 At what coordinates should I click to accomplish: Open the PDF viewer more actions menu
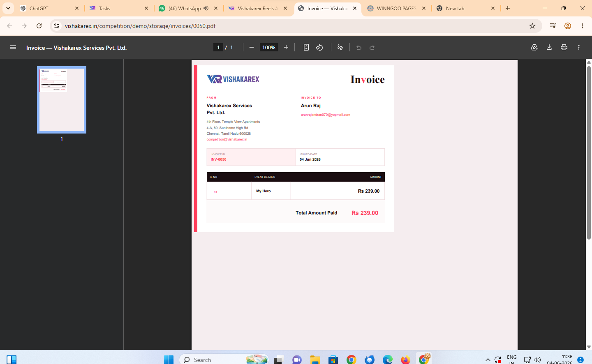coord(579,47)
